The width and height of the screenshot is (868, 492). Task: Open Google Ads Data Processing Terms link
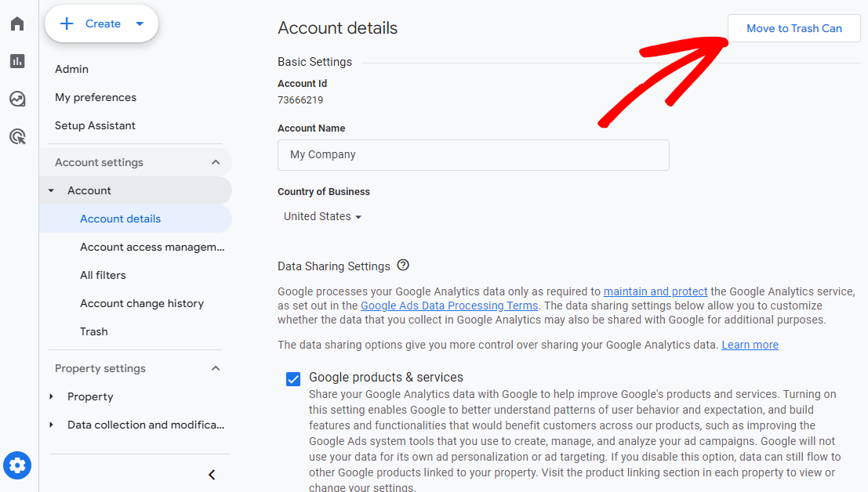pyautogui.click(x=449, y=306)
